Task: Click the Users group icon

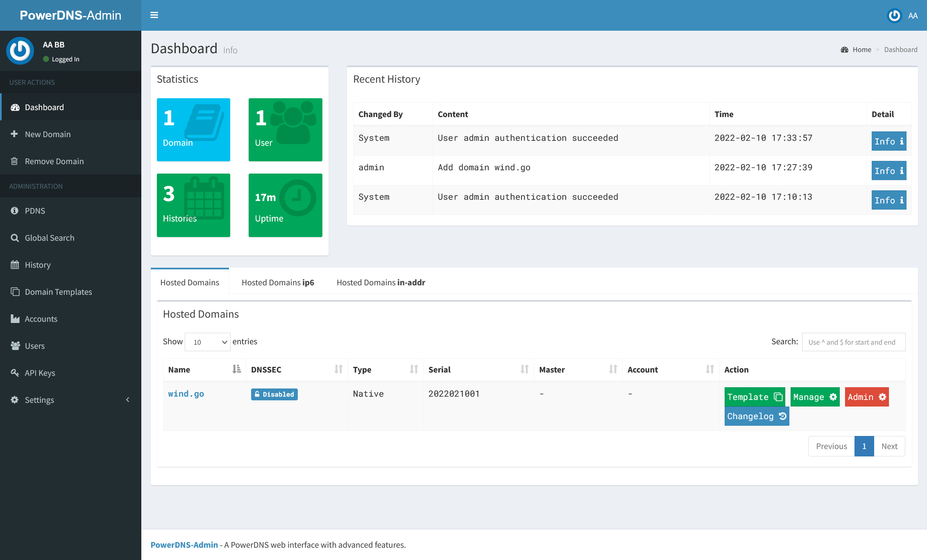Action: coord(15,346)
